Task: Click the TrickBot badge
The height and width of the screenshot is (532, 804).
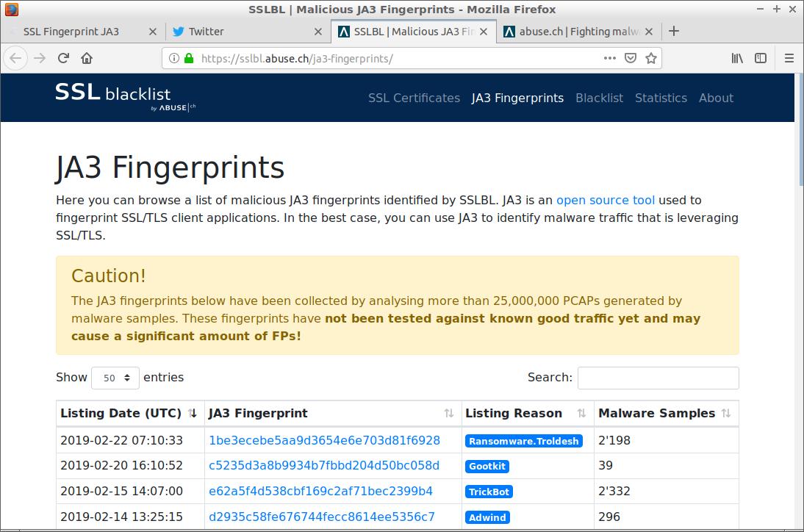Action: pos(489,492)
